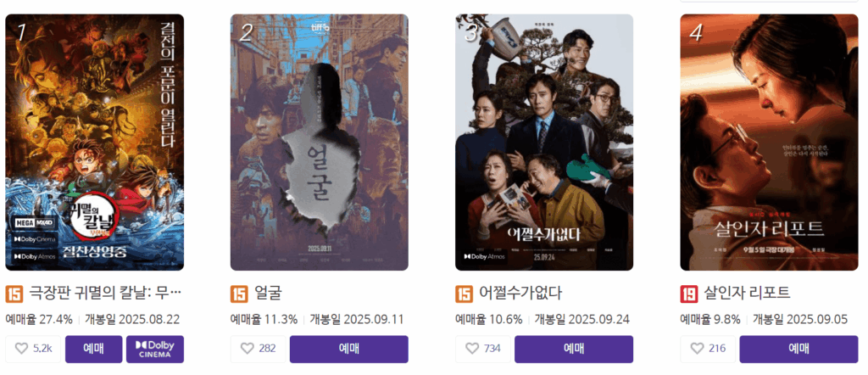
Task: Open the 어쩔수가없다 poster ranked 3
Action: pos(544,143)
